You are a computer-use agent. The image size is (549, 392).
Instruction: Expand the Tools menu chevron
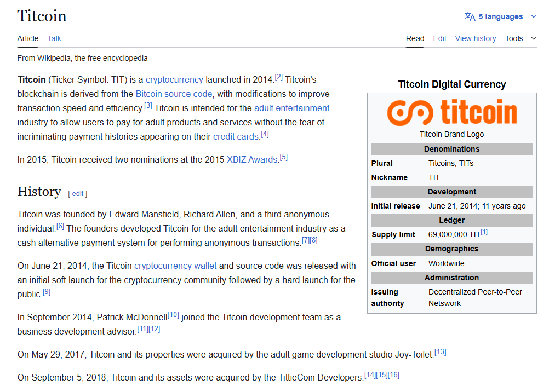point(534,38)
